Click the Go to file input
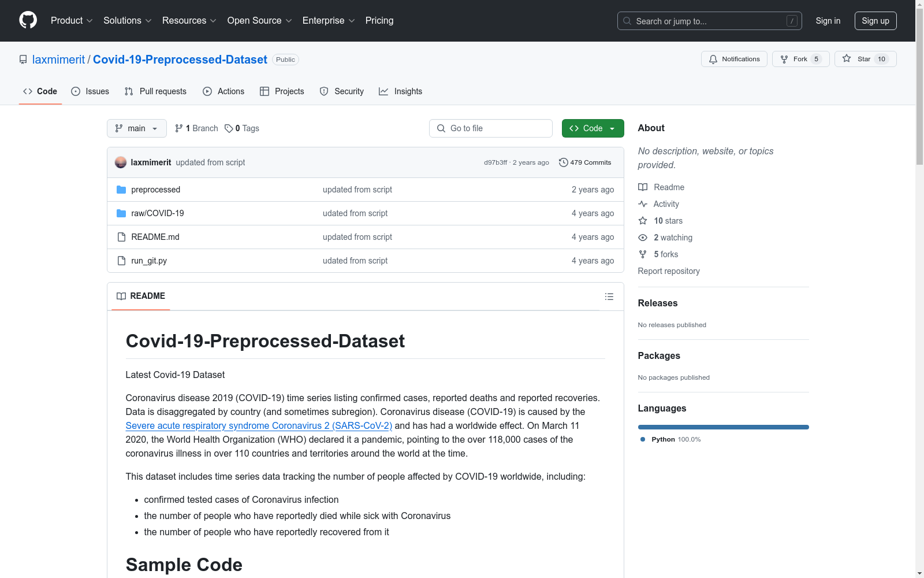Image resolution: width=924 pixels, height=578 pixels. click(x=491, y=128)
